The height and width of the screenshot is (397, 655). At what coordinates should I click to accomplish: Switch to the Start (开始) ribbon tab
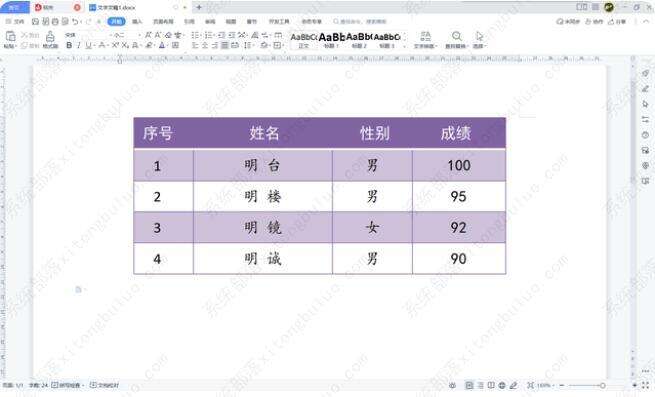click(116, 21)
